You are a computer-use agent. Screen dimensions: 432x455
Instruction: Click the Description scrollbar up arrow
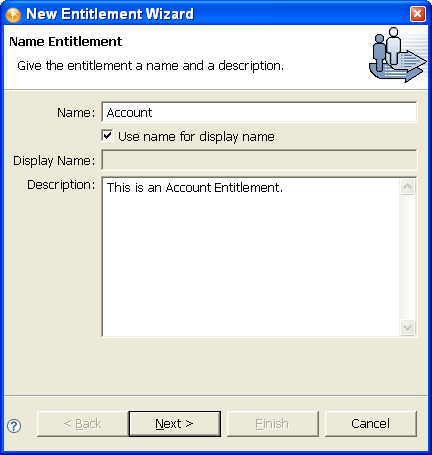(x=408, y=187)
